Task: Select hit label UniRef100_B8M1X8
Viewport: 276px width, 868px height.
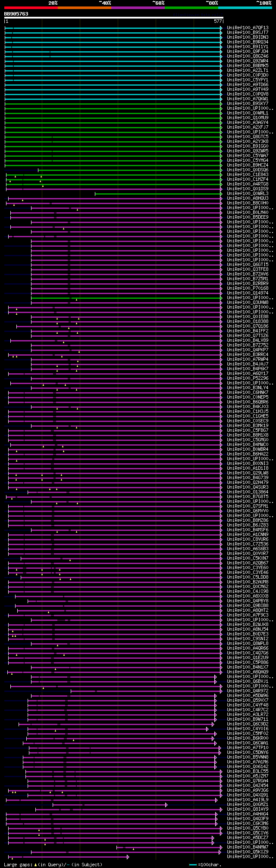Action: pos(248,435)
